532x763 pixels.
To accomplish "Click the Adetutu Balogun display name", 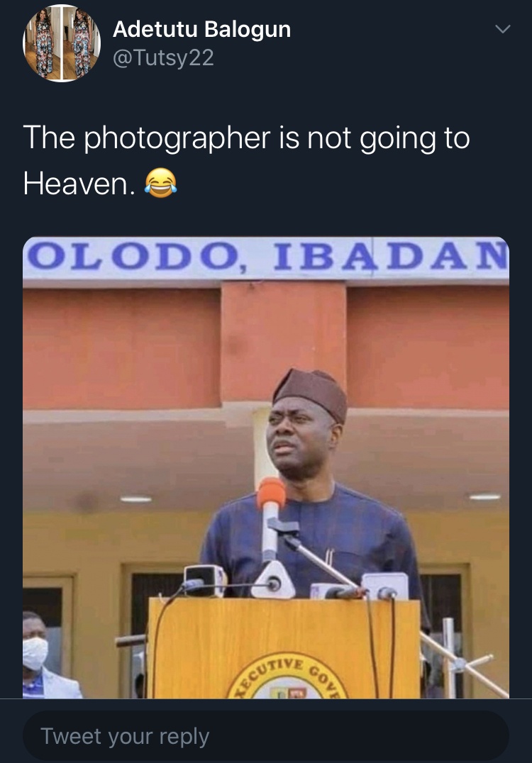I will click(201, 29).
